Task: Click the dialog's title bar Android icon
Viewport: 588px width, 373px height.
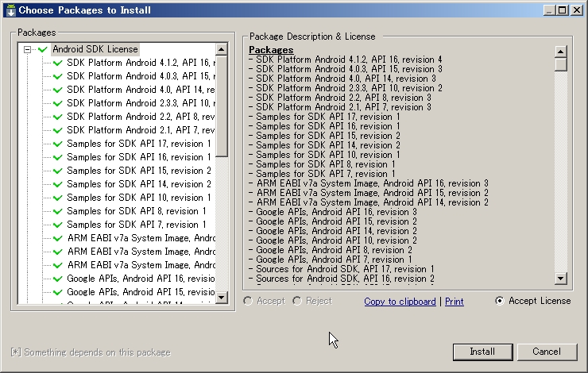Action: pos(11,10)
